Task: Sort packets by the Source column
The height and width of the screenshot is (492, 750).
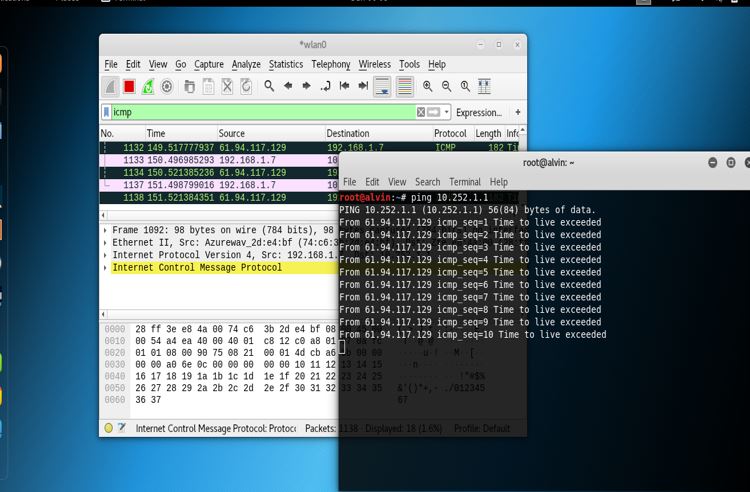Action: (271, 133)
